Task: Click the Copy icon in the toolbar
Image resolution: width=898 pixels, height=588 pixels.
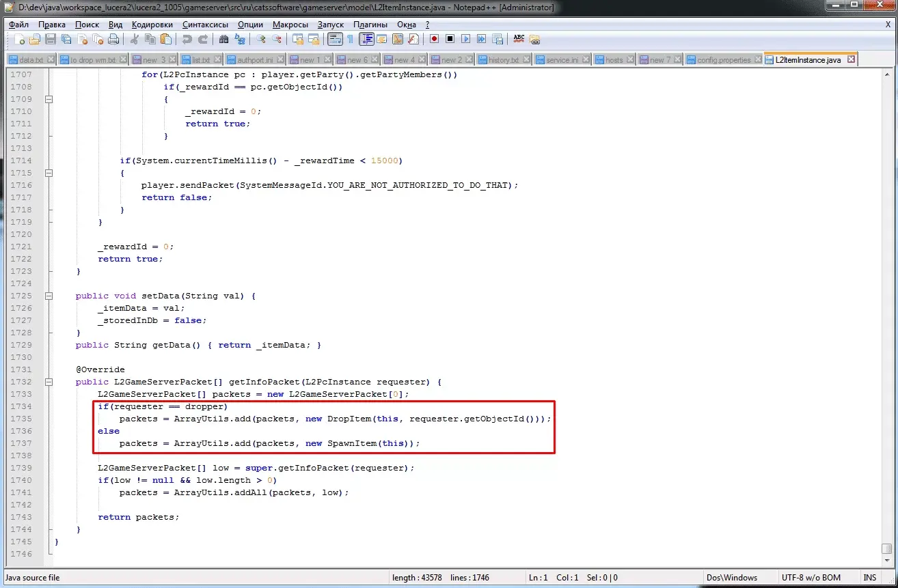Action: pos(150,39)
